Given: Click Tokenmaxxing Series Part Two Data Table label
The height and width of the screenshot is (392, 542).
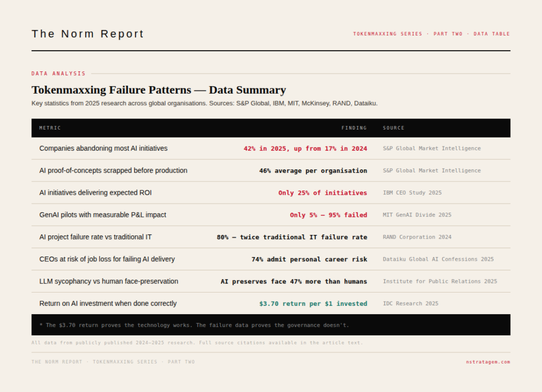Looking at the screenshot, I should click(x=431, y=34).
